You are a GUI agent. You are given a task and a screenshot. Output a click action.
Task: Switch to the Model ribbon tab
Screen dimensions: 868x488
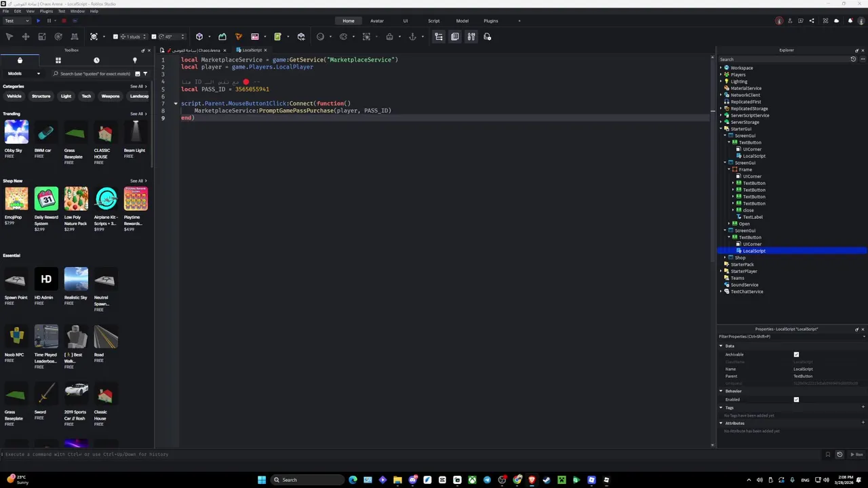click(x=462, y=21)
